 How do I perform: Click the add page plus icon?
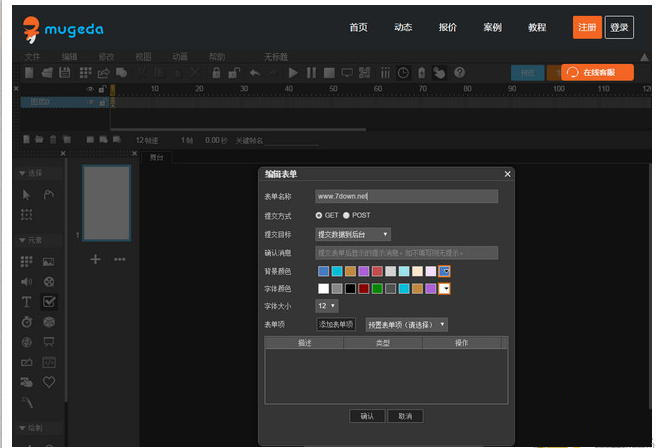(x=96, y=259)
